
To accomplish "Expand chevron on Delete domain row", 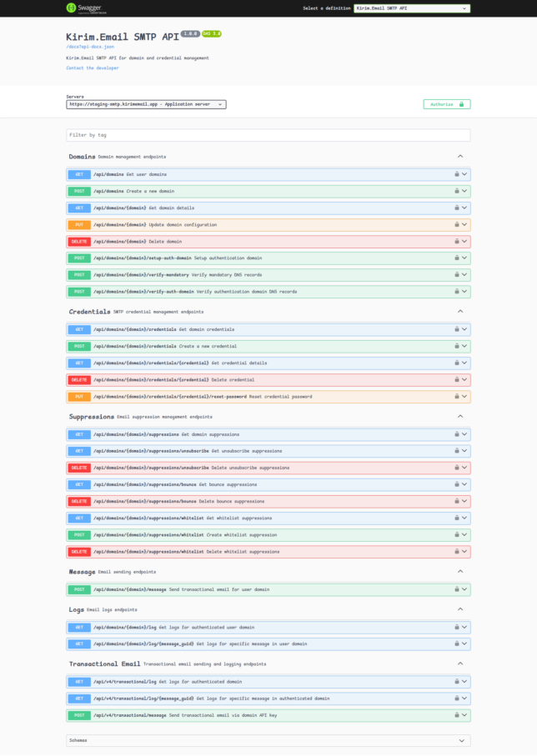I will click(464, 241).
